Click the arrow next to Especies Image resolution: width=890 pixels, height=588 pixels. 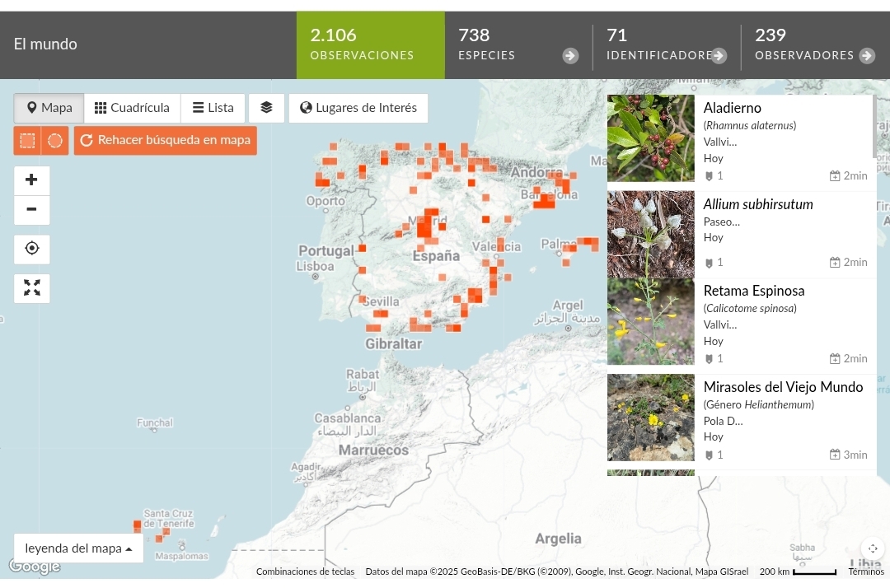[570, 56]
